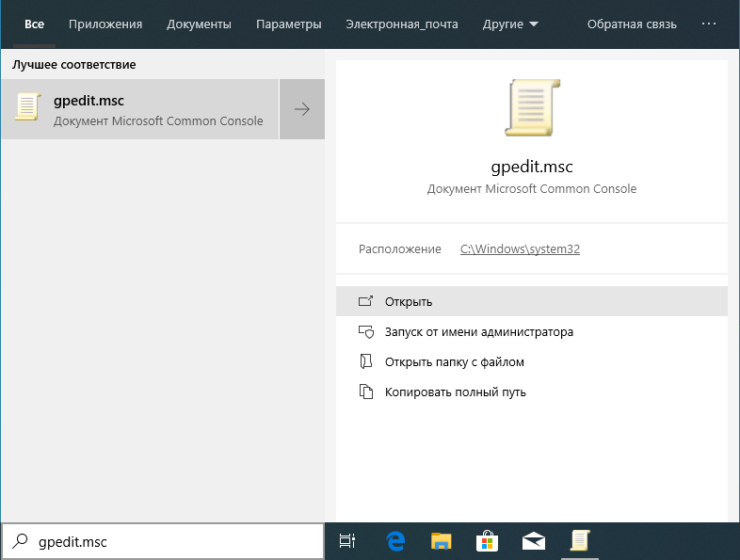
Task: Click the Открыть action icon
Action: point(365,301)
